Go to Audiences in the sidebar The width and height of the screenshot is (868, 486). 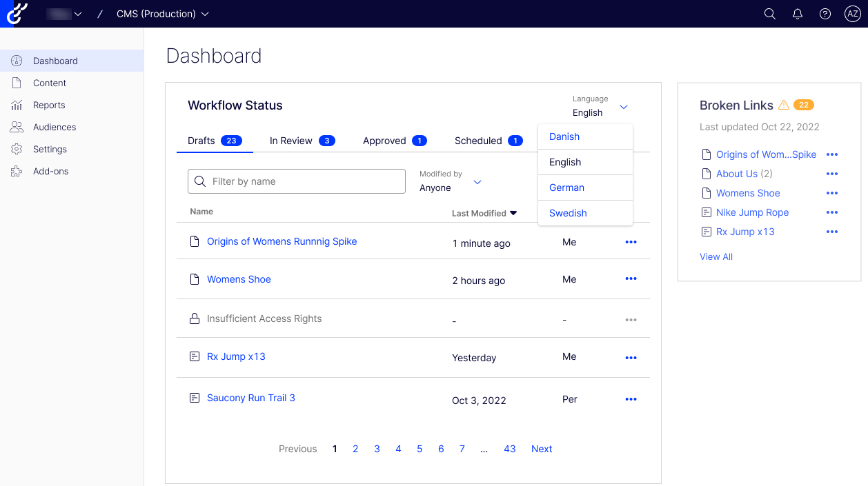click(x=55, y=127)
